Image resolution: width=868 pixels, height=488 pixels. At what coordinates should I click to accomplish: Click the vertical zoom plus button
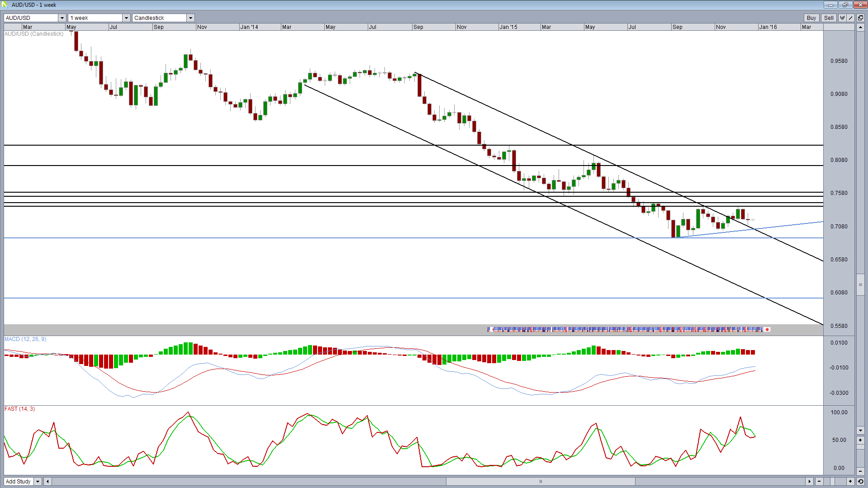tap(860, 440)
